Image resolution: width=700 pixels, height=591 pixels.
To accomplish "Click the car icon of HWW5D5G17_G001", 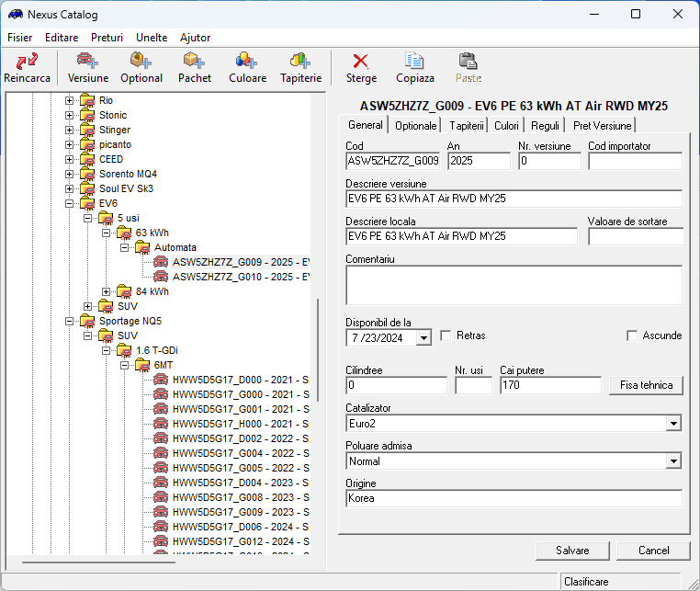I will (161, 409).
